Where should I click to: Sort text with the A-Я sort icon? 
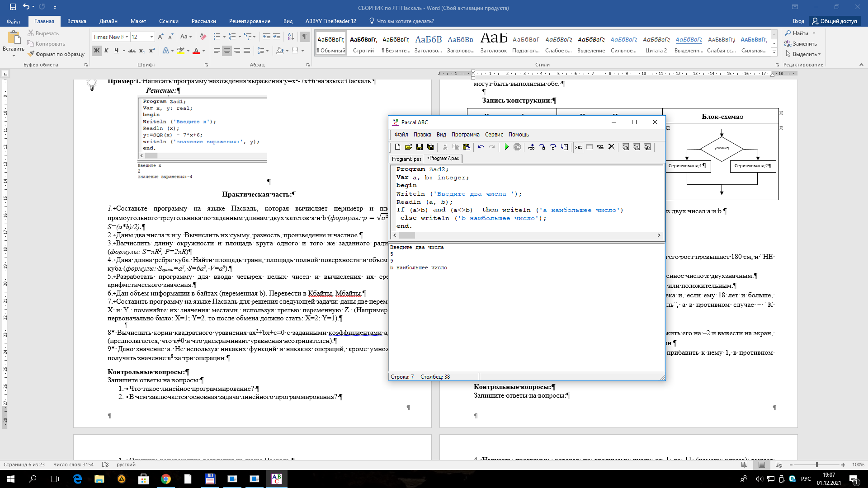[x=291, y=37]
